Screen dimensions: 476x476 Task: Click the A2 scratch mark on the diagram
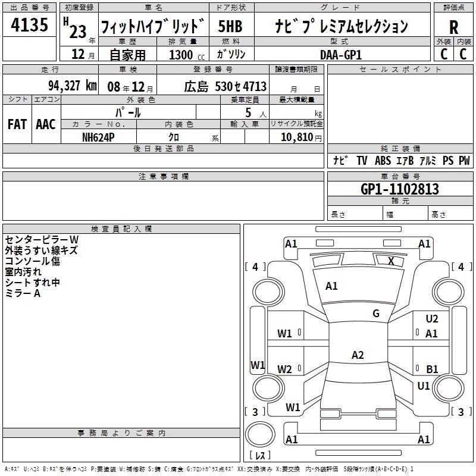click(358, 355)
